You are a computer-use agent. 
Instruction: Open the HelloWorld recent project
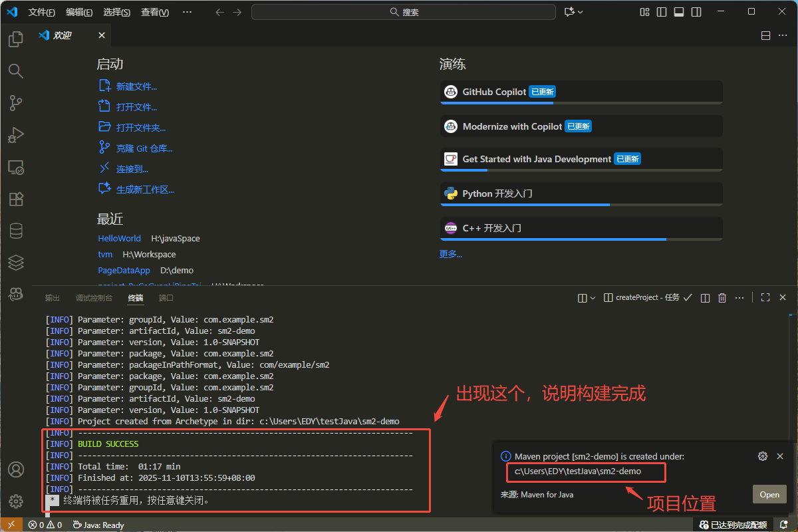tap(119, 238)
